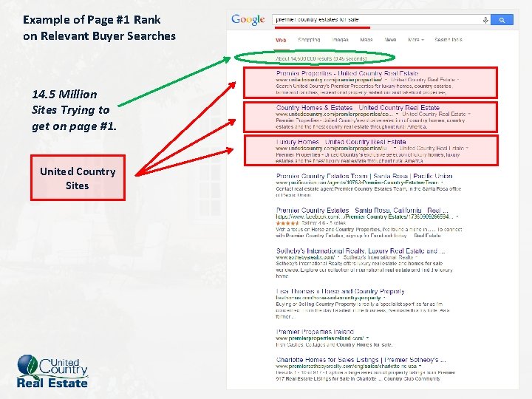Switch to the Shopping tab
Viewport: 532px width, 399px height.
309,40
